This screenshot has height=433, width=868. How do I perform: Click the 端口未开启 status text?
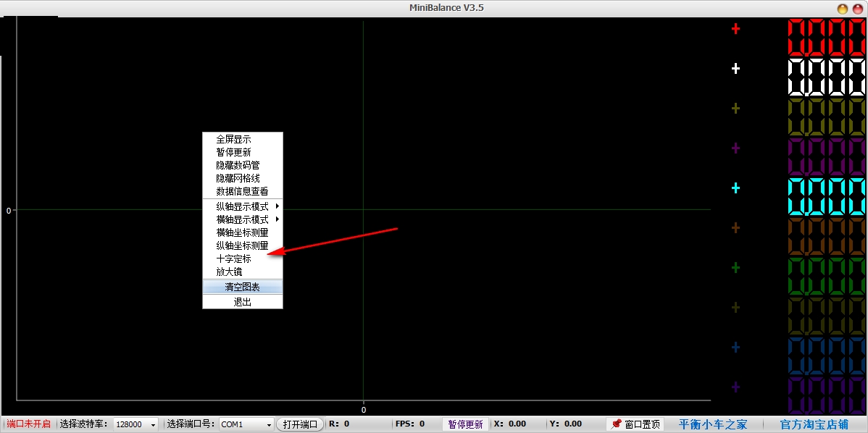point(29,424)
